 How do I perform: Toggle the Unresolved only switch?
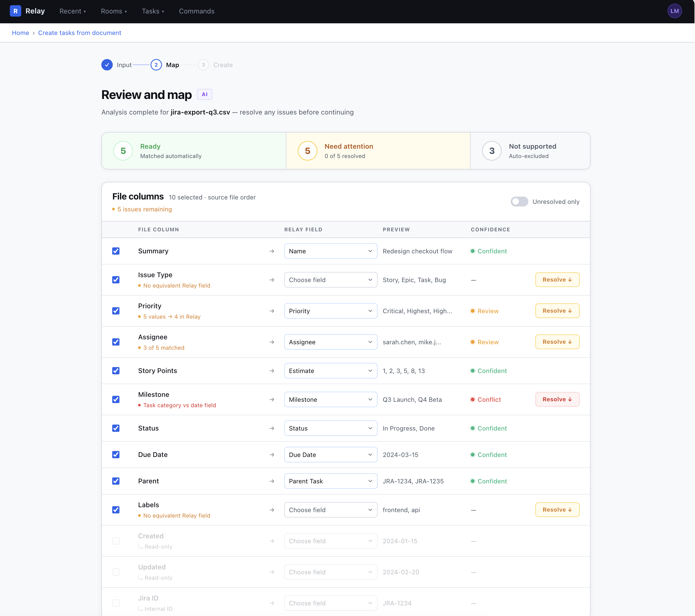tap(519, 202)
